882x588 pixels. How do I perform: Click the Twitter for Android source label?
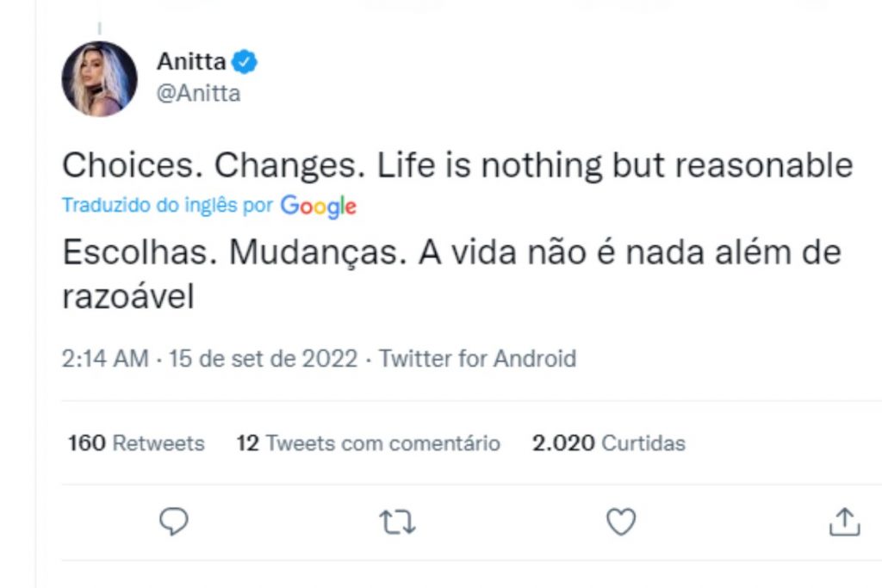coord(477,358)
